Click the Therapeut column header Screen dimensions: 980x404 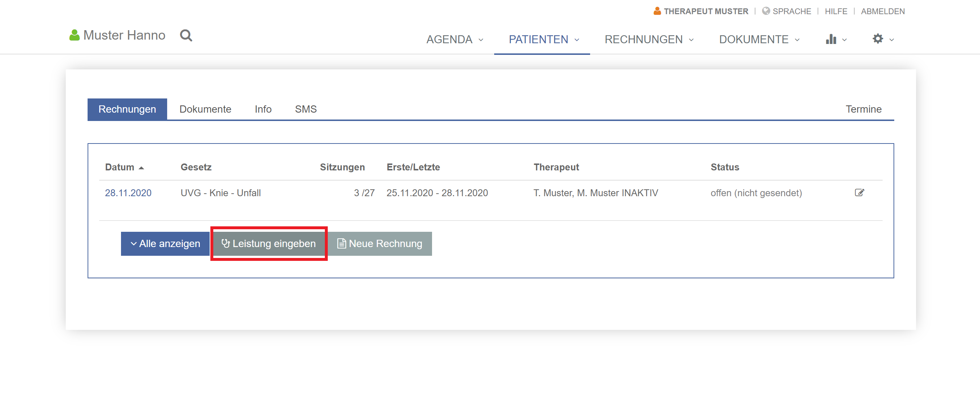pos(556,167)
